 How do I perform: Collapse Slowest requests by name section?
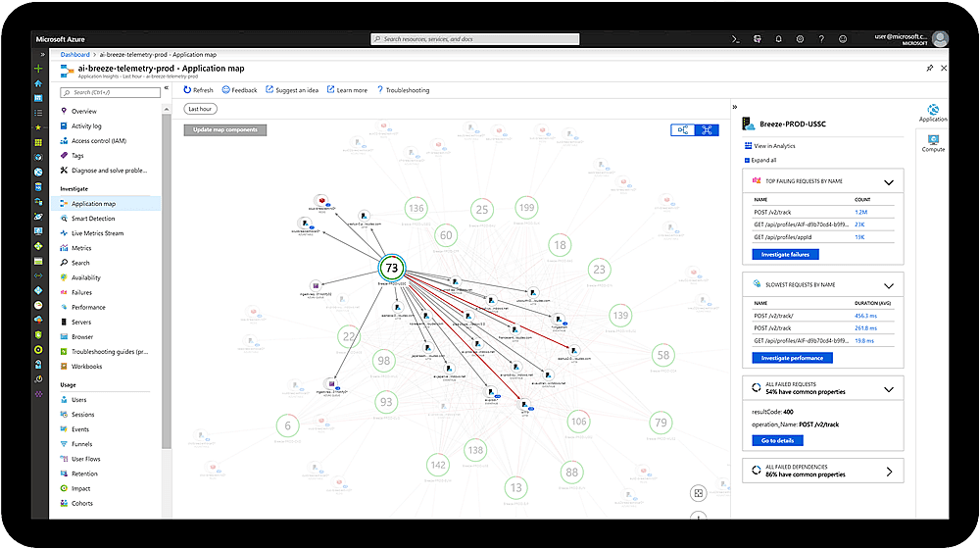click(889, 285)
